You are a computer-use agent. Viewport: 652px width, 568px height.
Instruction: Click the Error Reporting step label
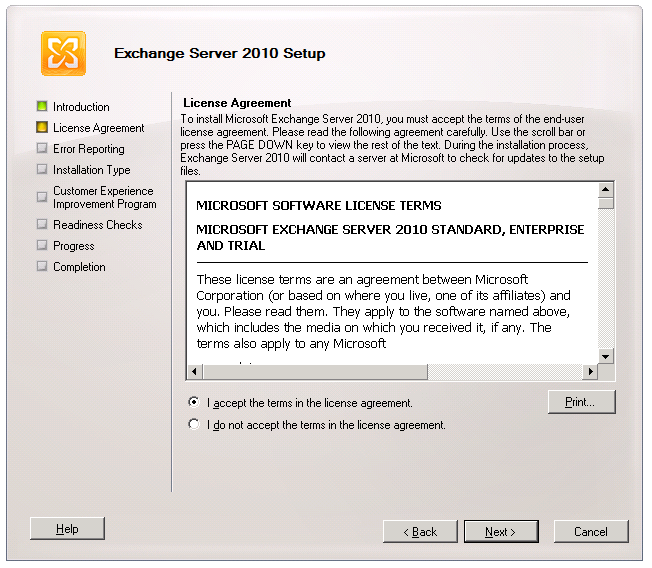tap(89, 149)
